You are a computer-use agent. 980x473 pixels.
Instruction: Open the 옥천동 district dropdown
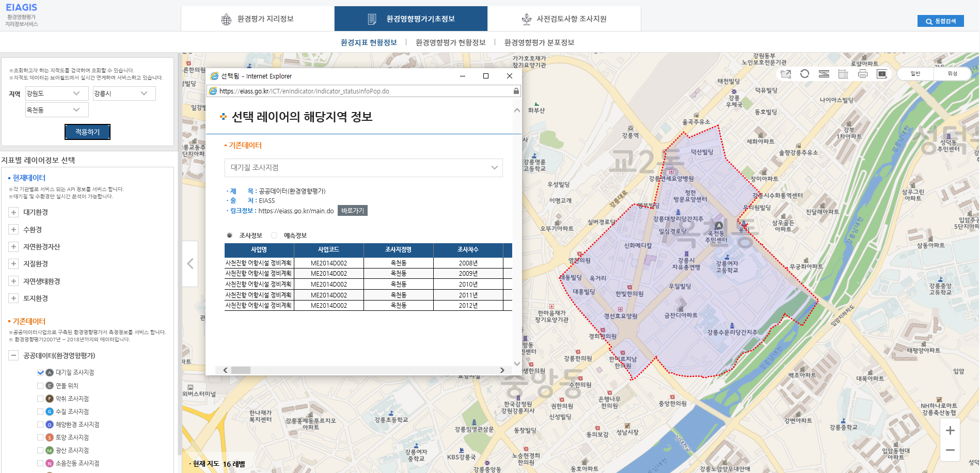click(57, 110)
